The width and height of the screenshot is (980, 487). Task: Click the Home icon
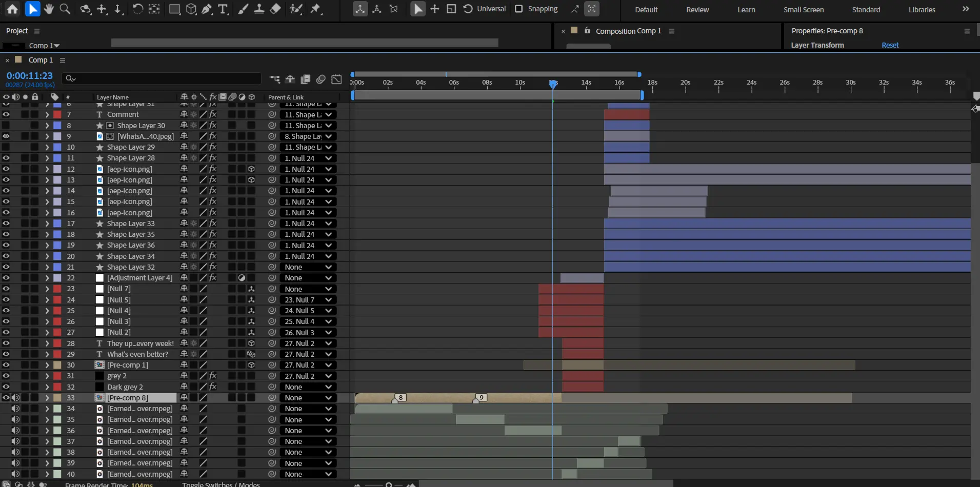[x=12, y=9]
